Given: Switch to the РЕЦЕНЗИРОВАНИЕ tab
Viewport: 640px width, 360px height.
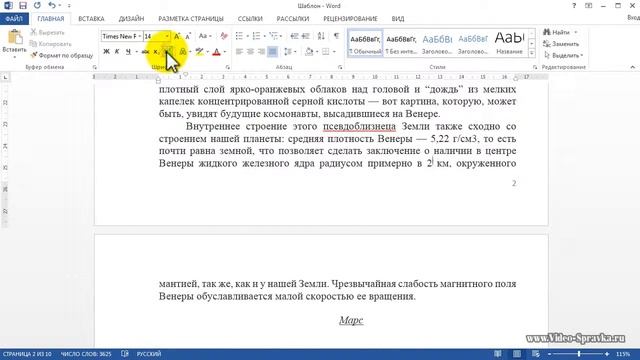Looking at the screenshot, I should [350, 19].
